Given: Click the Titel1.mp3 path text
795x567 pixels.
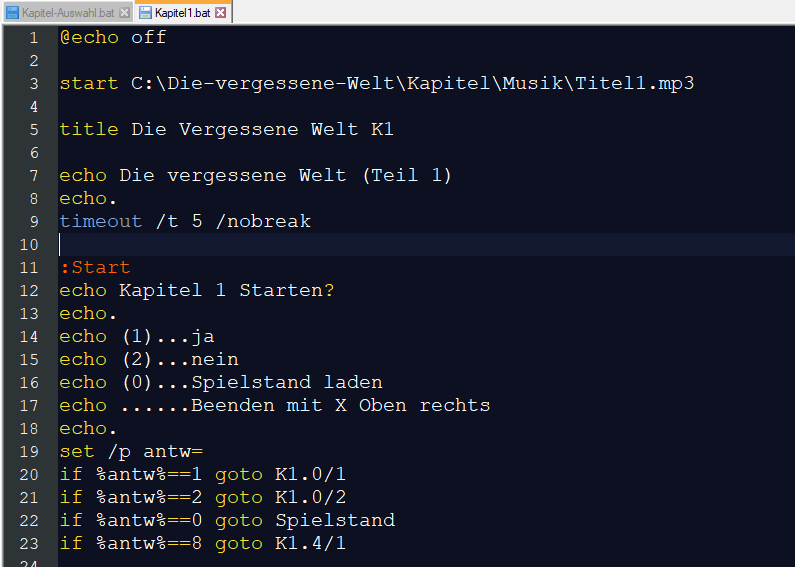Looking at the screenshot, I should coord(634,83).
